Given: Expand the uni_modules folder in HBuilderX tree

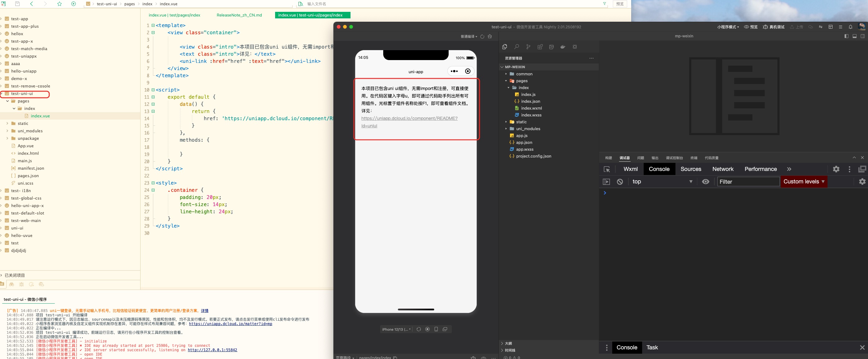Looking at the screenshot, I should (7, 131).
